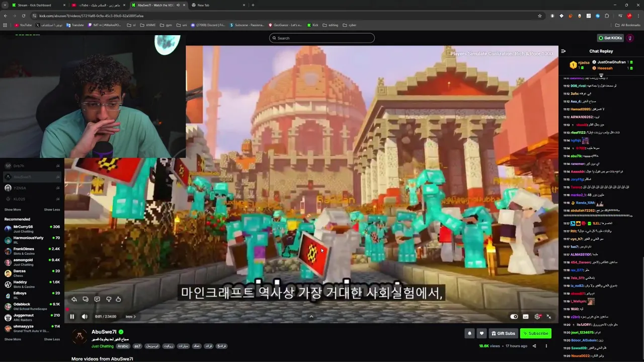644x362 pixels.
Task: Open Odablock recommended channel
Action: coord(32,306)
